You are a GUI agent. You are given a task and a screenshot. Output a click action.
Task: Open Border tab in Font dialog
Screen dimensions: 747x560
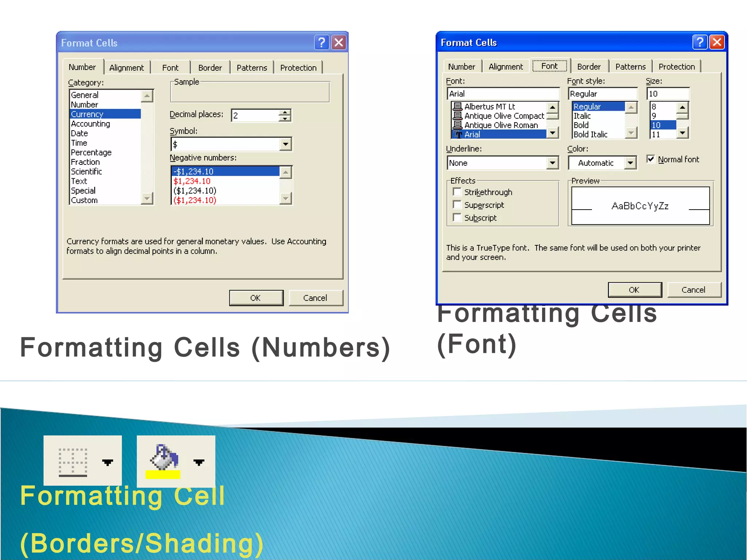coord(589,66)
